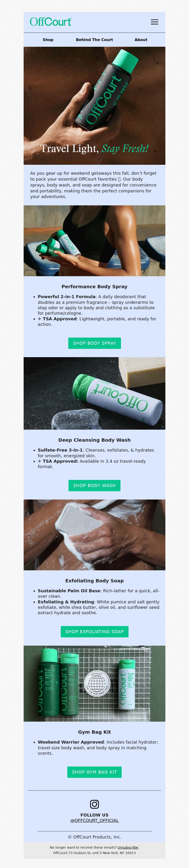Open the @OFFCOURT_OFFICIAL link
Viewport: 189px width, 868px height.
coord(94,821)
